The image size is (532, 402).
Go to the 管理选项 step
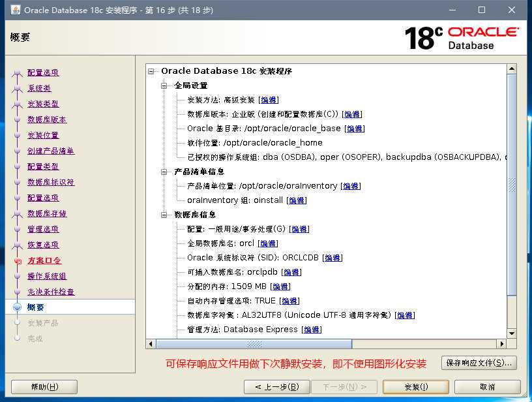pyautogui.click(x=43, y=229)
